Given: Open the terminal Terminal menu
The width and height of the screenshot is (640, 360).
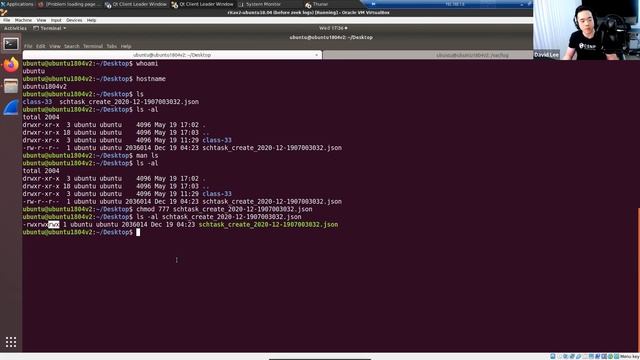Looking at the screenshot, I should [x=93, y=46].
